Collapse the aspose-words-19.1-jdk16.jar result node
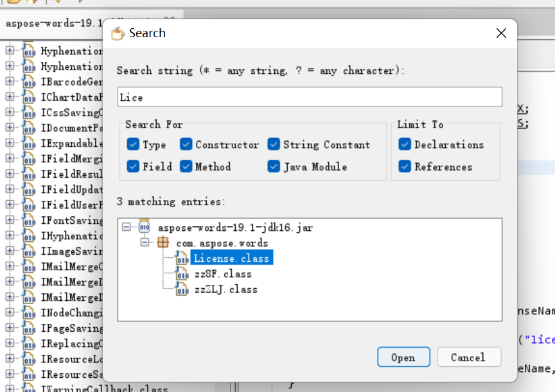This screenshot has width=555, height=392. click(x=127, y=227)
